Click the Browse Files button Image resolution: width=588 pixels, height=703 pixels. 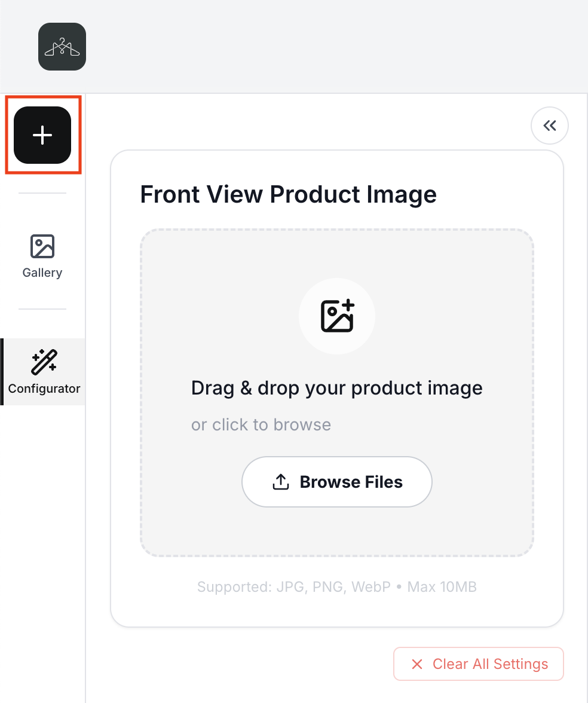tap(337, 482)
